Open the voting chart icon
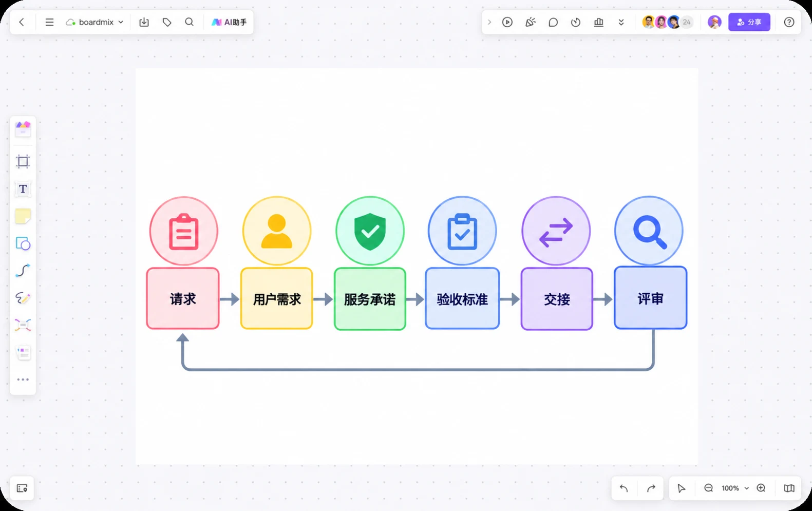The width and height of the screenshot is (812, 511). [599, 22]
